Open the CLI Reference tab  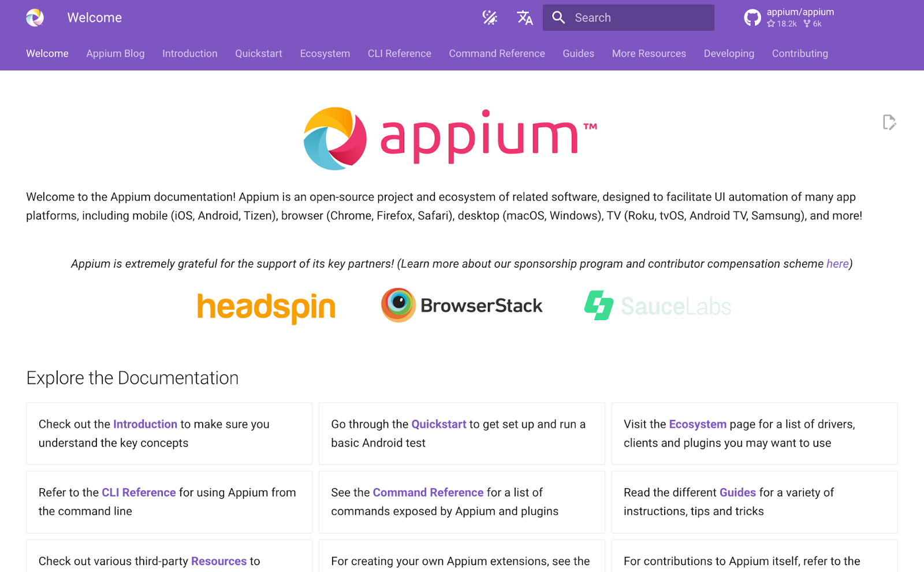click(400, 53)
